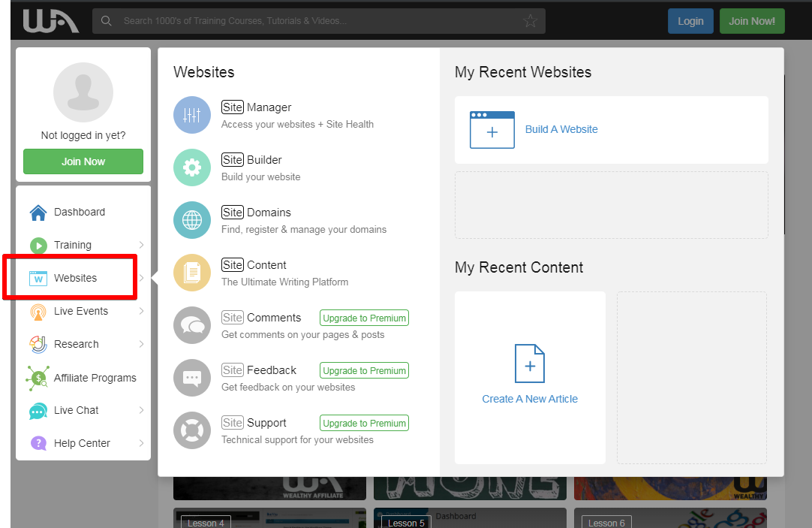Click the Training play icon
The height and width of the screenshot is (528, 812).
click(x=38, y=245)
